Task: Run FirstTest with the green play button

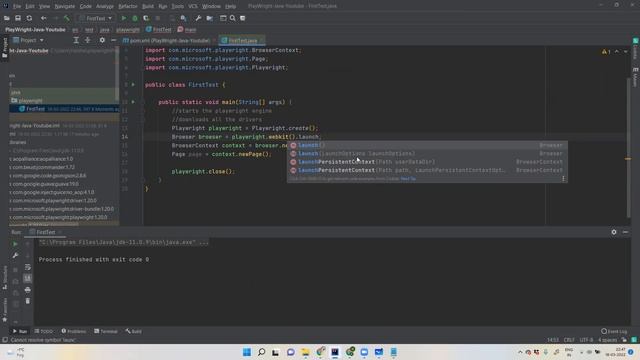Action: [124, 18]
